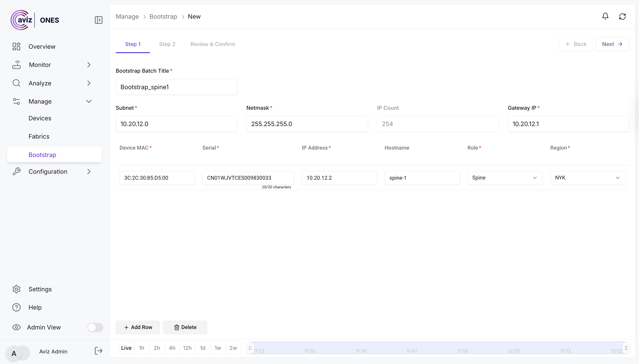Viewport: 639px width, 364px height.
Task: Click the Bootstrap Batch Title field
Action: (x=176, y=87)
